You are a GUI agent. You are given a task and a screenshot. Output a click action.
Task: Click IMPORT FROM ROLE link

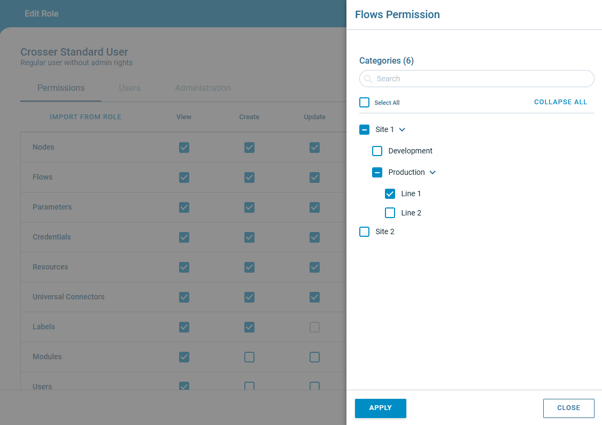coord(86,117)
